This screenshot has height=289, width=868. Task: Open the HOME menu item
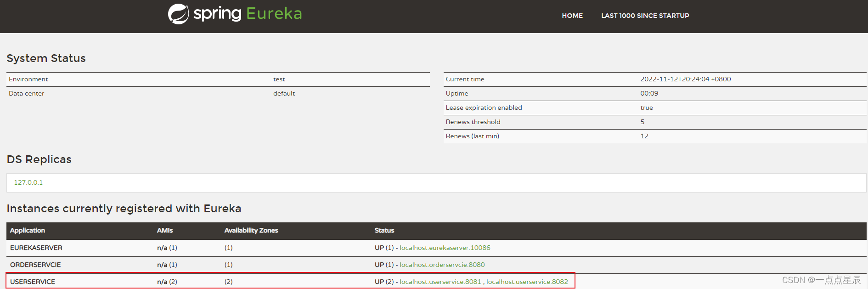tap(572, 16)
